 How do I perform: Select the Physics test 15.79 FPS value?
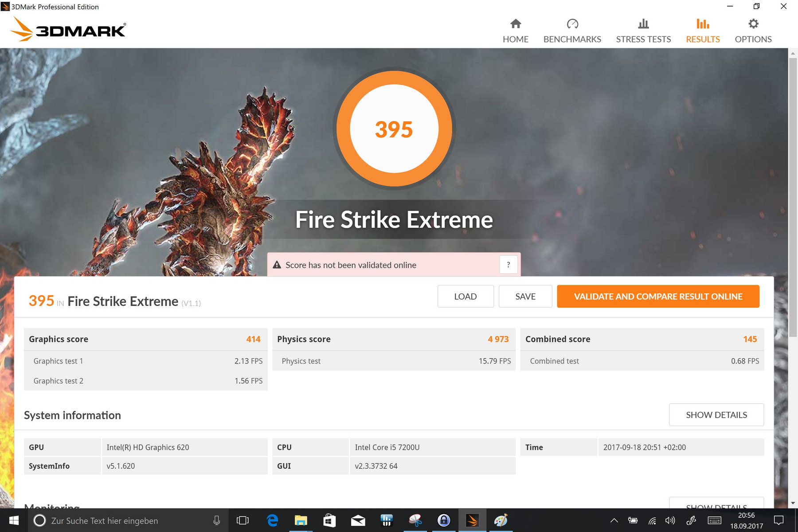495,361
